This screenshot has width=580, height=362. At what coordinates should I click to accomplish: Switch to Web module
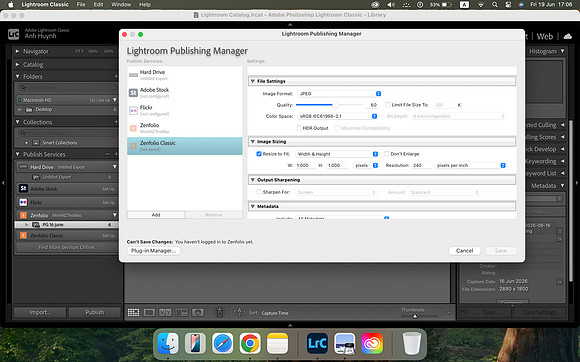click(x=544, y=36)
